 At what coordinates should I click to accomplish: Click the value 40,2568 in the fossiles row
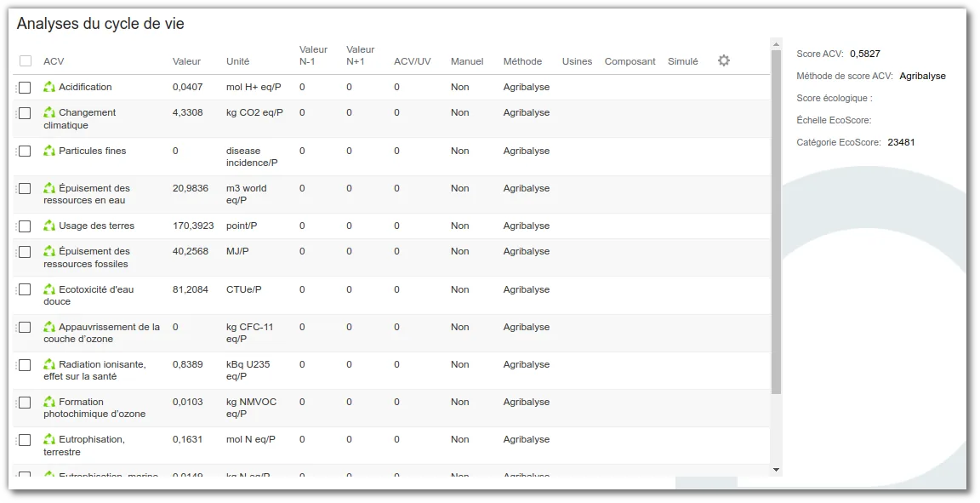coord(191,252)
